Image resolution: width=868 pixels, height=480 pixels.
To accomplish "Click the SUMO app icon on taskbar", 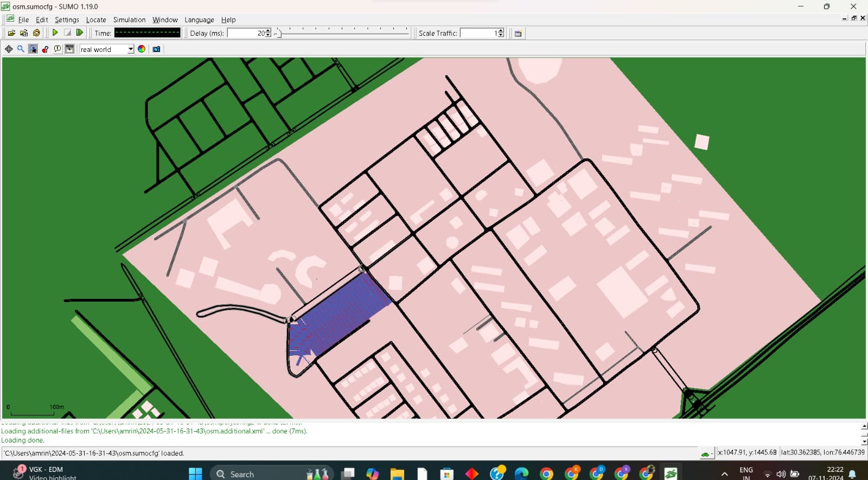I will 671,473.
